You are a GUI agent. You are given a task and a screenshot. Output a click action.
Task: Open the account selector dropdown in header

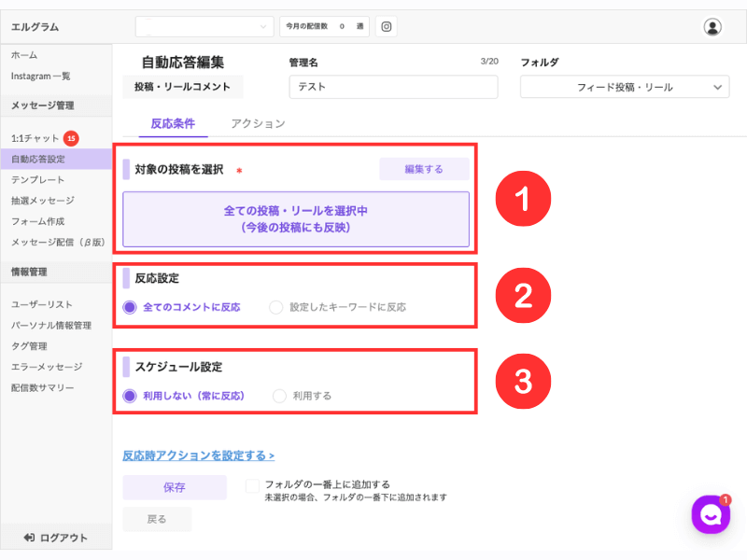pos(204,27)
